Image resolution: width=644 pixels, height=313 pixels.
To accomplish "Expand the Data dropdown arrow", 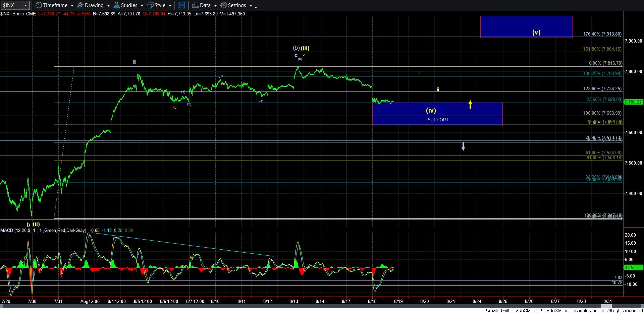I will pyautogui.click(x=215, y=6).
